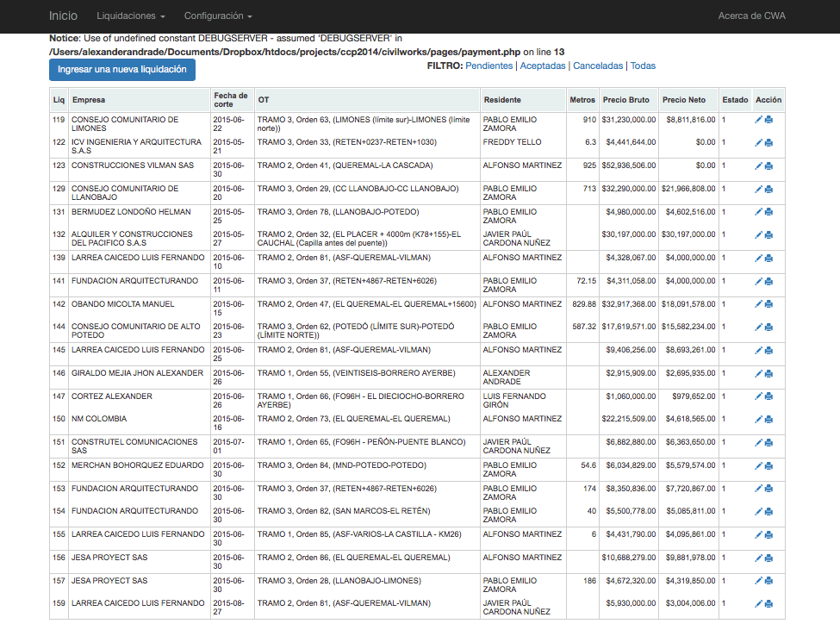Print liquidación 159 row
This screenshot has height=630, width=840.
click(768, 604)
